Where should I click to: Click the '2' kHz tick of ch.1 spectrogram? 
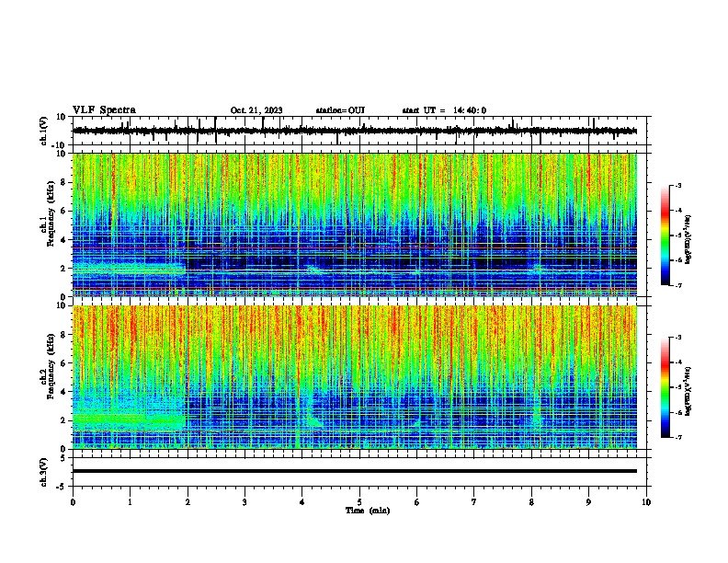[63, 268]
